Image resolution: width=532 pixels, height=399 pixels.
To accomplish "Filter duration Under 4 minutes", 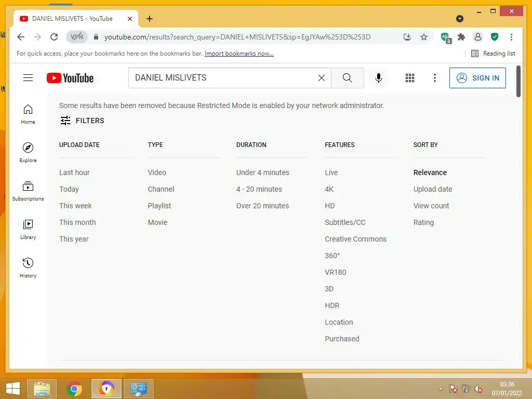I will (x=262, y=172).
